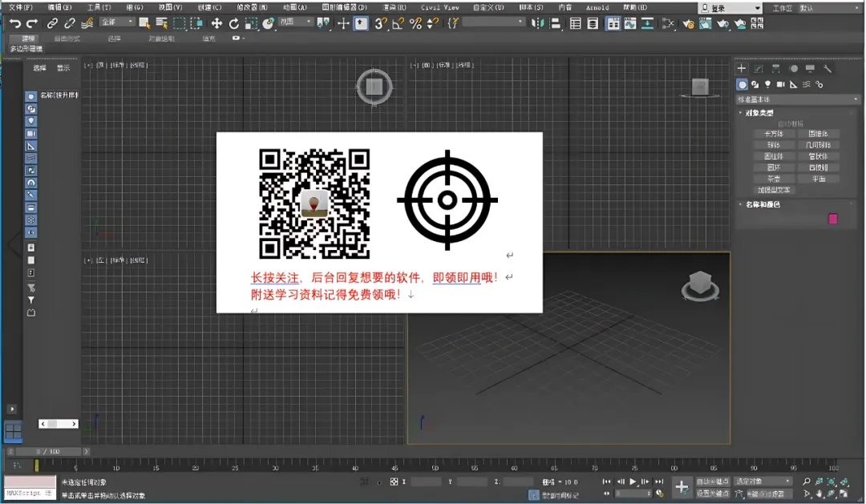The image size is (866, 504).
Task: Click Play Animation button
Action: pyautogui.click(x=633, y=482)
